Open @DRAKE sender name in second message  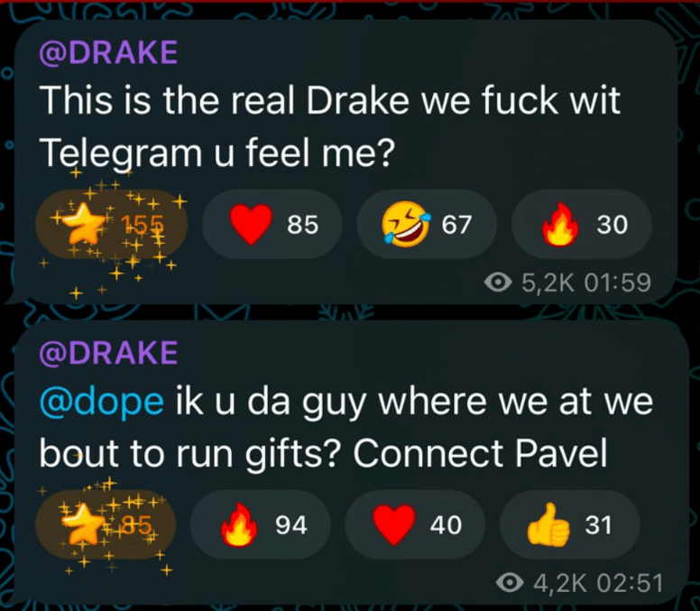click(108, 353)
